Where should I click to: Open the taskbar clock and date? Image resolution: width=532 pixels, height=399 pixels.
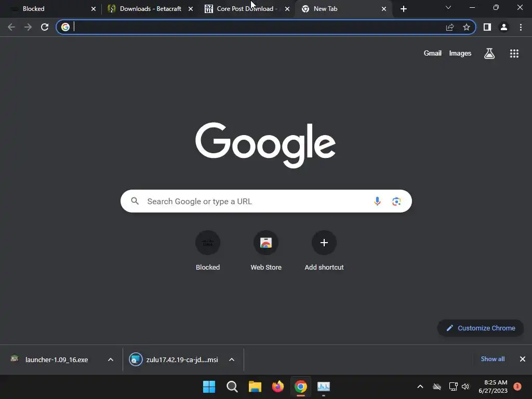[x=493, y=387]
